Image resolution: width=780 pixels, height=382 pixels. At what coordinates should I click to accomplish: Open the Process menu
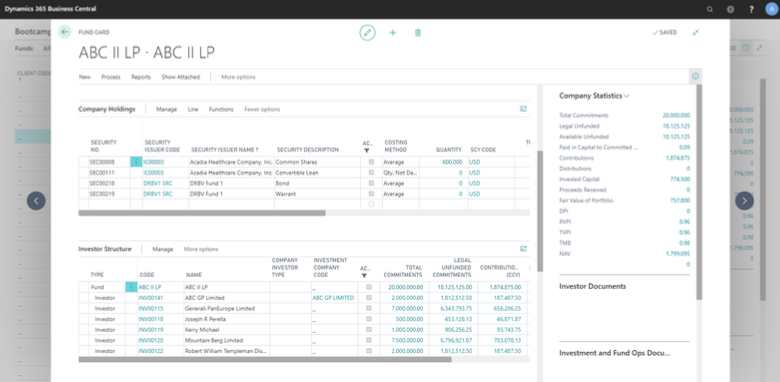[x=110, y=77]
